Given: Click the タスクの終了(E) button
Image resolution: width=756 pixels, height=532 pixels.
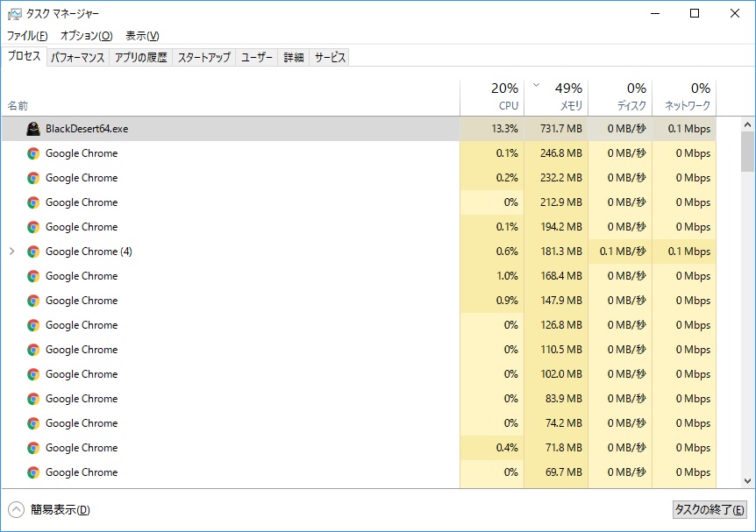Looking at the screenshot, I should 710,509.
